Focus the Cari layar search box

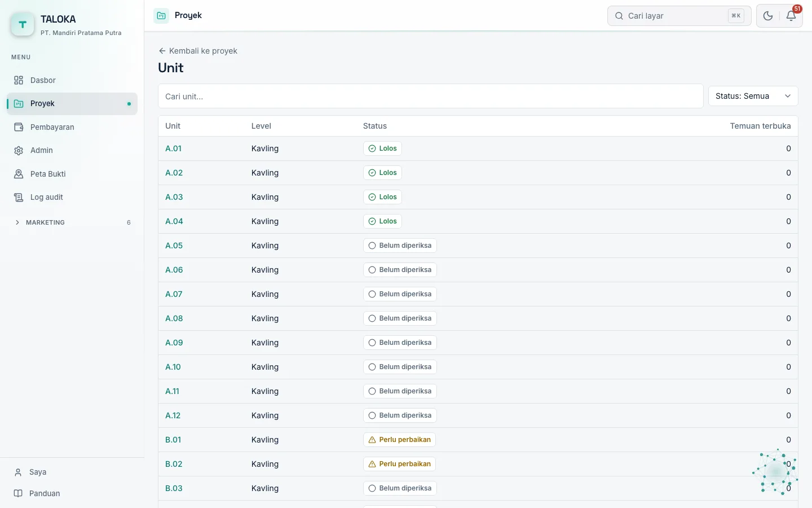(x=679, y=16)
